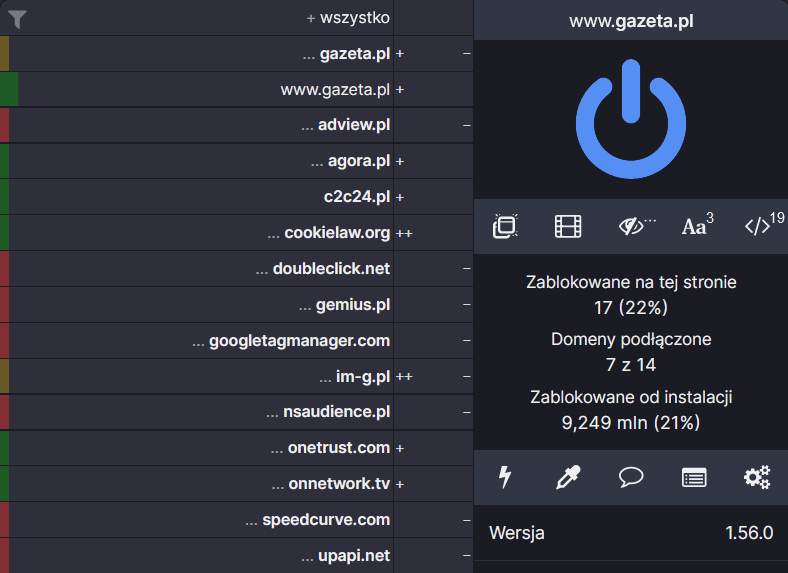Open the logger list icon

694,478
